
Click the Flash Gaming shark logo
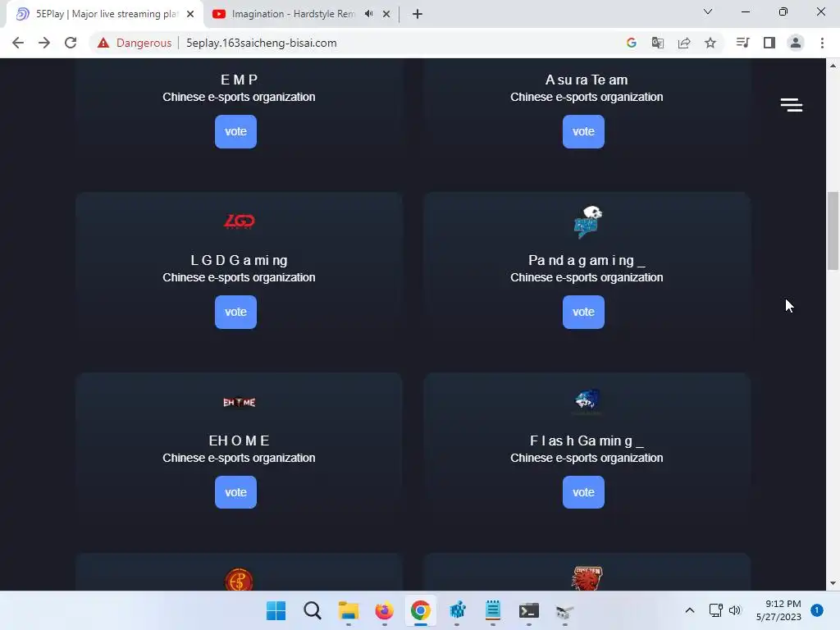[587, 400]
